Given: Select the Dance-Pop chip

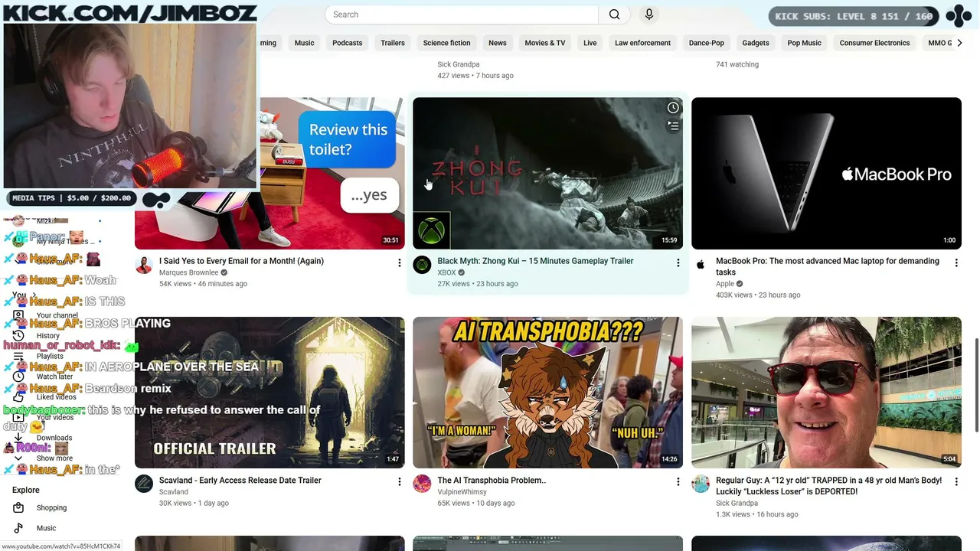Looking at the screenshot, I should 706,43.
